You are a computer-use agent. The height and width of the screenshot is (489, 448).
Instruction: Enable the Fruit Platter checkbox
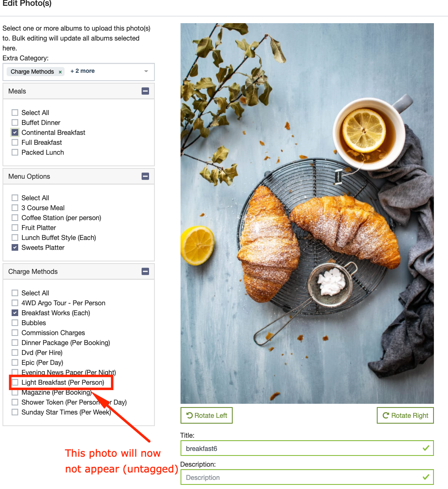pos(14,228)
